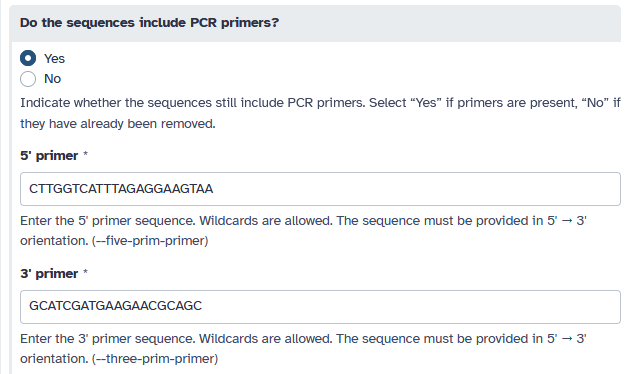Screen dimensions: 628x374
Task: Click the required asterisk beside 5' primer
Action: (85, 154)
